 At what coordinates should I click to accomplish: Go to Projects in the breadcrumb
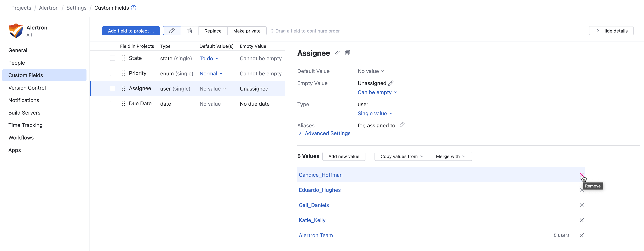[x=21, y=8]
